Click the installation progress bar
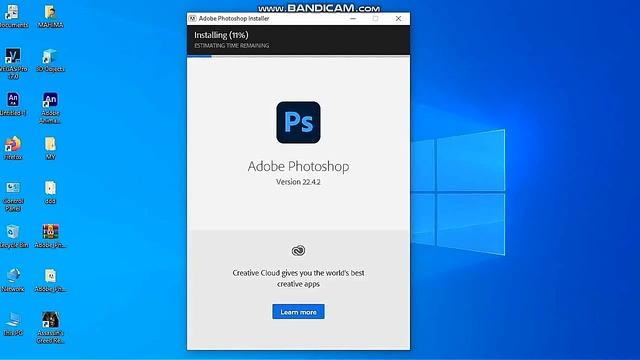Viewport: 640px width, 360px height. [298, 56]
